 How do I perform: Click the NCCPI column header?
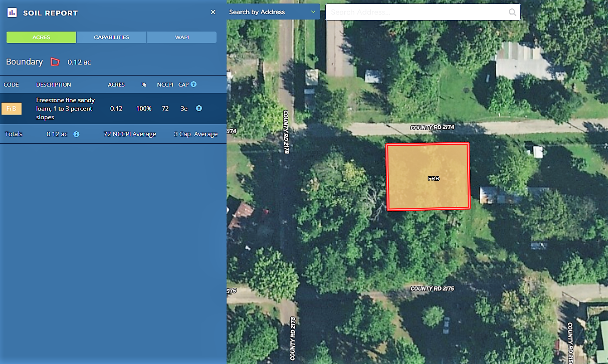(166, 85)
